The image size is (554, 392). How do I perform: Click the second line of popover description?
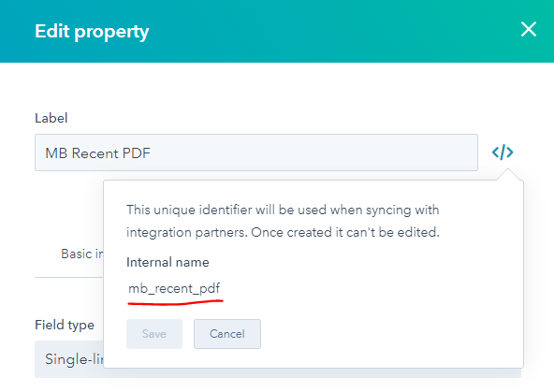click(x=283, y=232)
